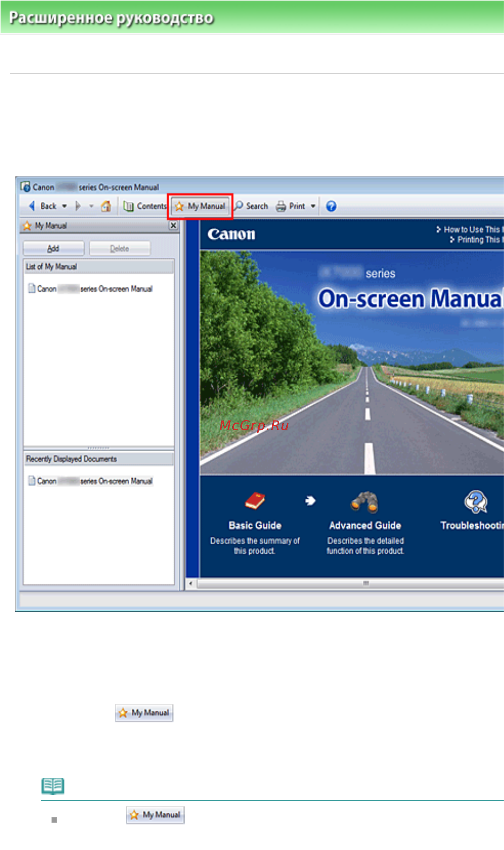
Task: Click the Canon logo in manual header
Action: point(231,234)
